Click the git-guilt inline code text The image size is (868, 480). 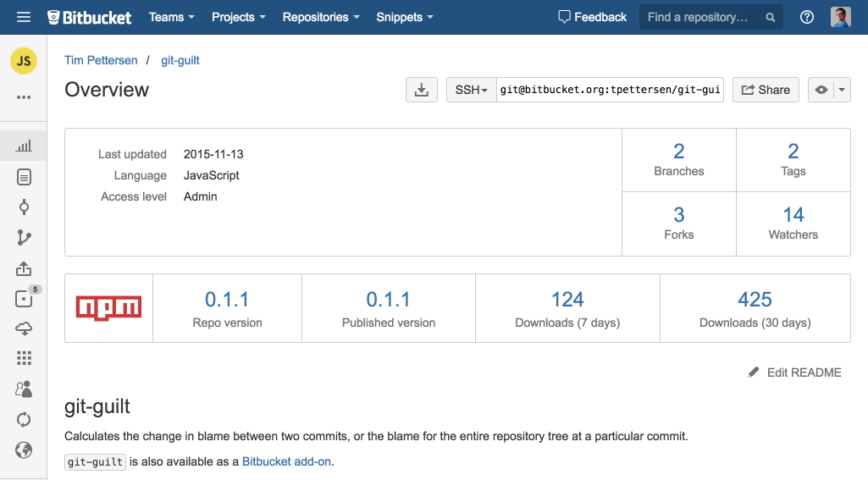point(95,461)
